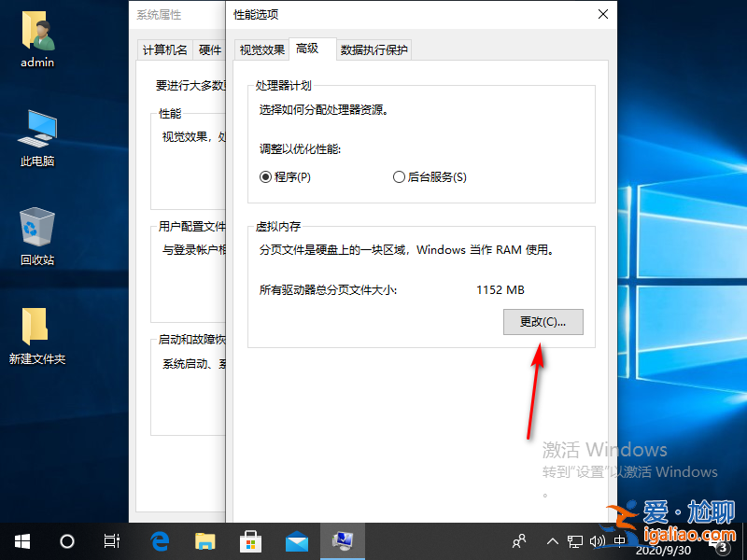Open Microsoft Edge from the taskbar
The image size is (747, 560).
159,540
